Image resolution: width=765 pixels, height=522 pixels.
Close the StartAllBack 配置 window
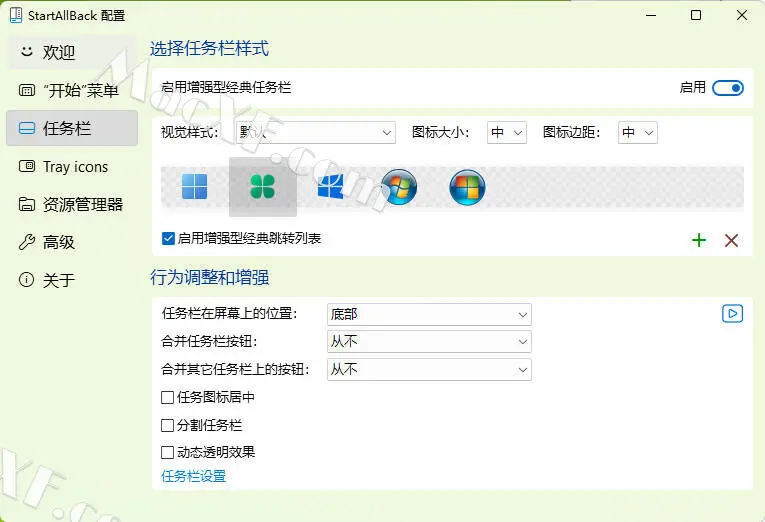point(742,15)
